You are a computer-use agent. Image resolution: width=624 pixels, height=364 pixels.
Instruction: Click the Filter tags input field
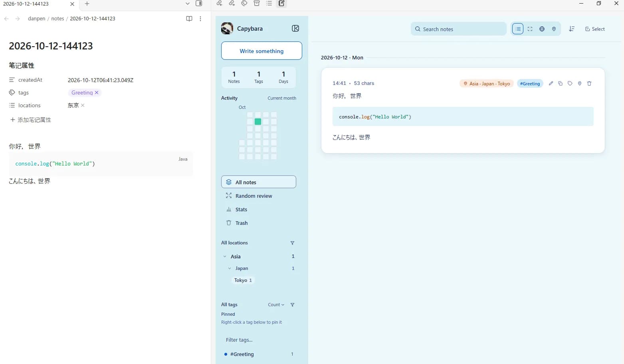coord(259,340)
